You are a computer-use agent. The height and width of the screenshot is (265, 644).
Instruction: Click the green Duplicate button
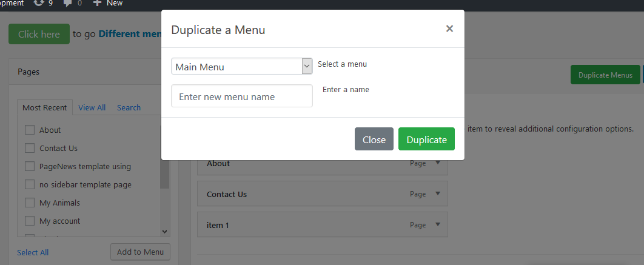426,139
